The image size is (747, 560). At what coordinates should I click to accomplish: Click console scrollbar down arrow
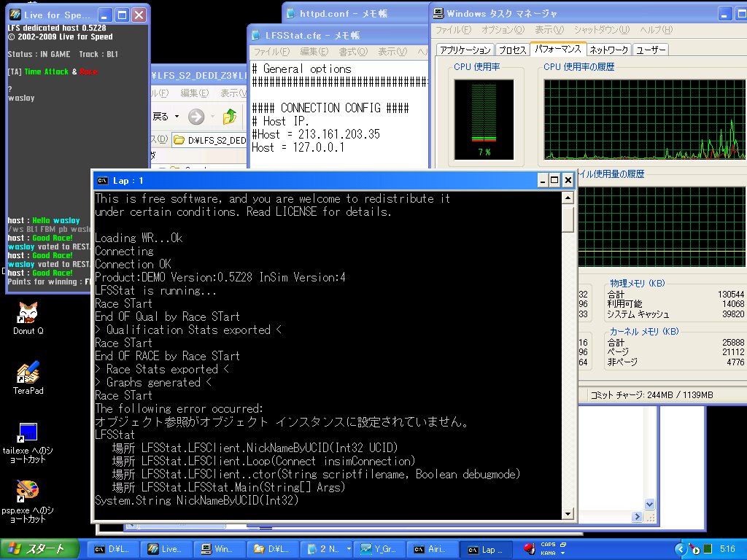tap(568, 514)
